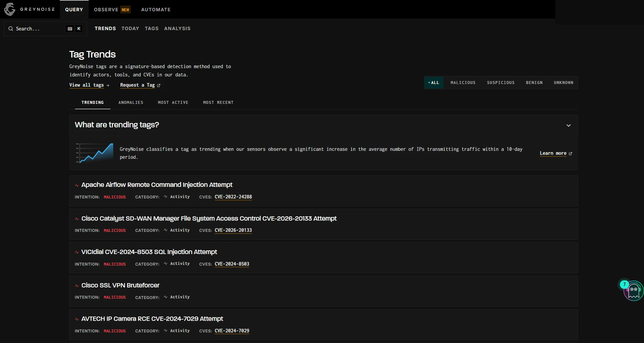The width and height of the screenshot is (644, 343).
Task: Click the pulse icon beside Cisco Catalyst SD-WAN tag
Action: coord(77,219)
